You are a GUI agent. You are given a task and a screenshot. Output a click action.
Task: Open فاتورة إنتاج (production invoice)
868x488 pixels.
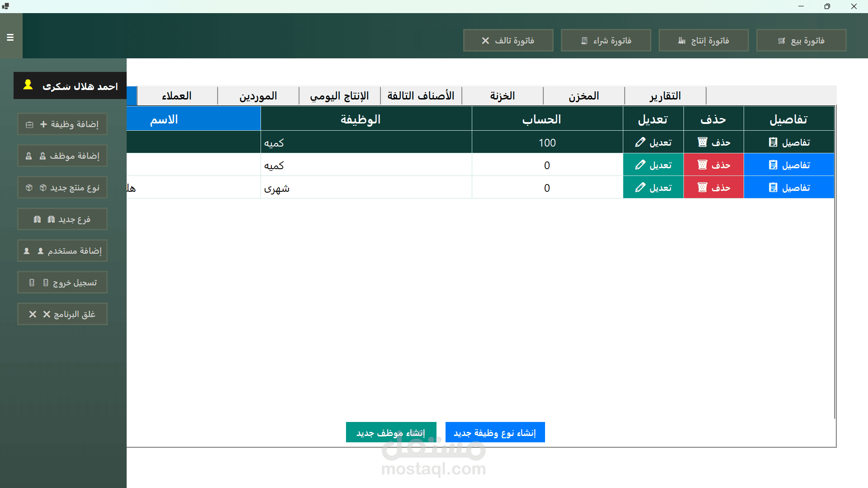(x=703, y=40)
